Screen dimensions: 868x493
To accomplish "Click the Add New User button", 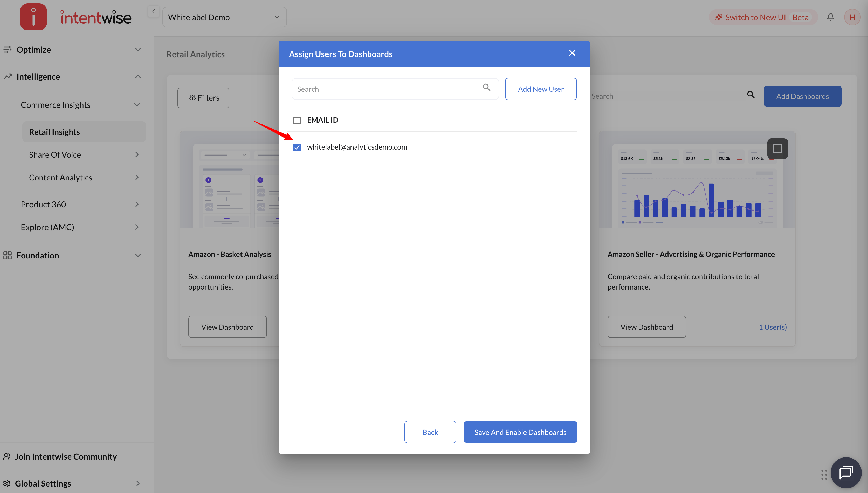I will click(541, 89).
